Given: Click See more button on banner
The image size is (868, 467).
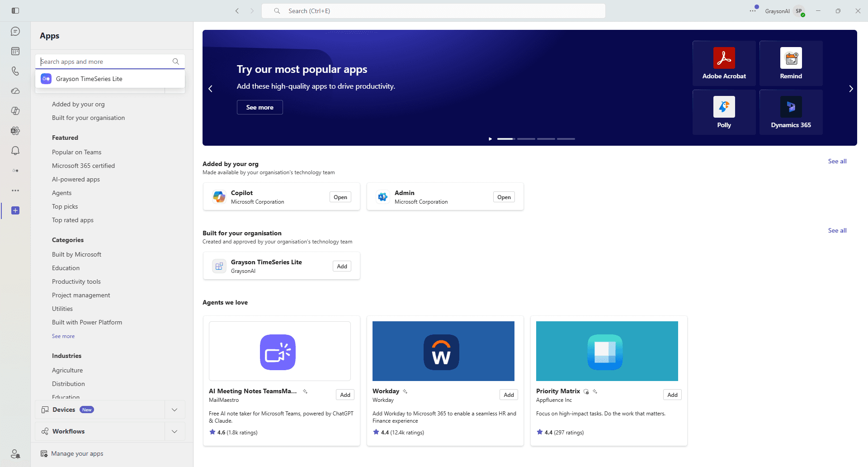Looking at the screenshot, I should click(260, 107).
